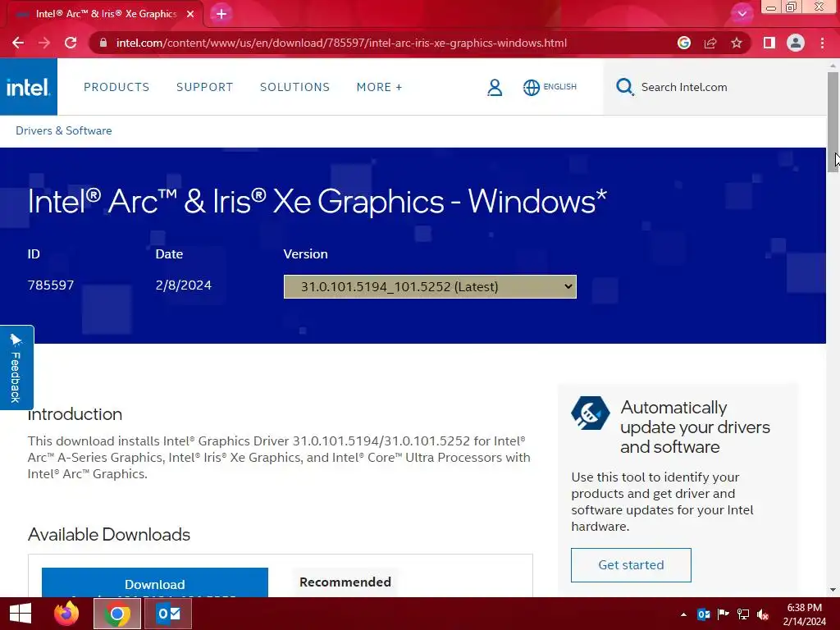Close the Intel Arc & Iris tab
Image resolution: width=840 pixels, height=630 pixels.
pos(190,14)
